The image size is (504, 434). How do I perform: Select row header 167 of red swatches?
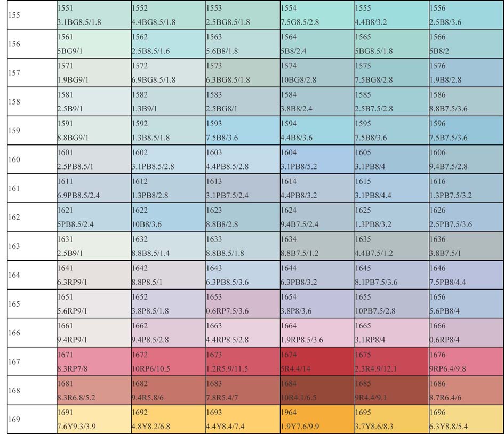(x=14, y=362)
